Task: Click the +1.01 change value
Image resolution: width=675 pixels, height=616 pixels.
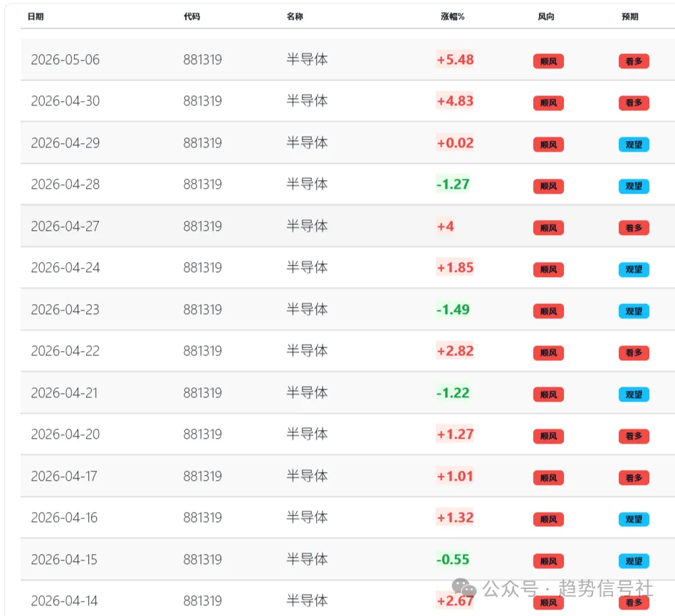Action: point(455,476)
